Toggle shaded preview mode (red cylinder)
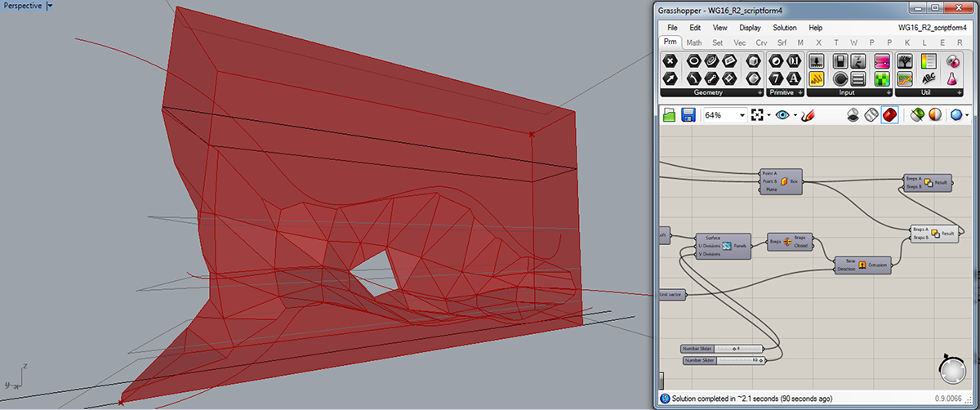Screen dimensions: 980x410 pos(889,115)
